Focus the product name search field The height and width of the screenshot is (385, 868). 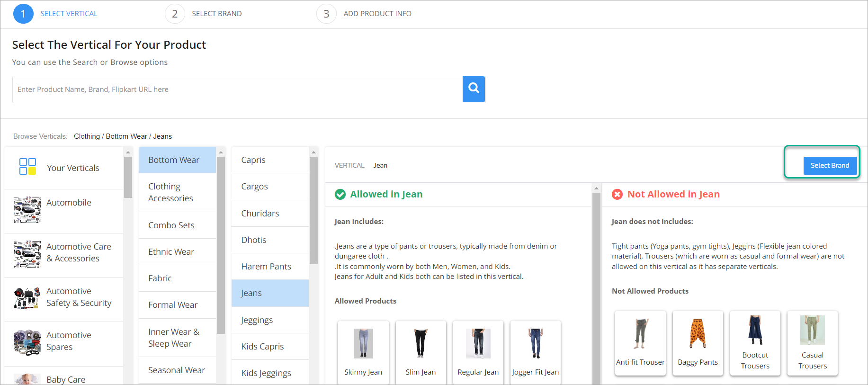(237, 89)
